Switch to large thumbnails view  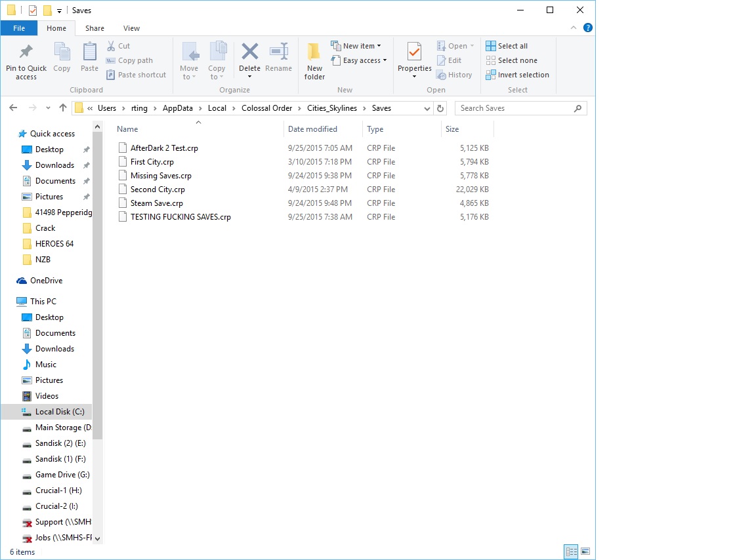tap(585, 551)
